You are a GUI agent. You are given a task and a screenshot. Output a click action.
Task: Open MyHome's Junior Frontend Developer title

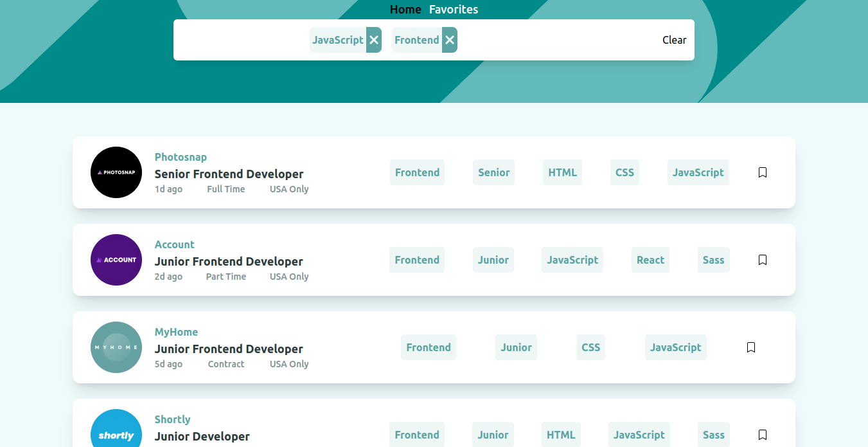click(x=229, y=349)
